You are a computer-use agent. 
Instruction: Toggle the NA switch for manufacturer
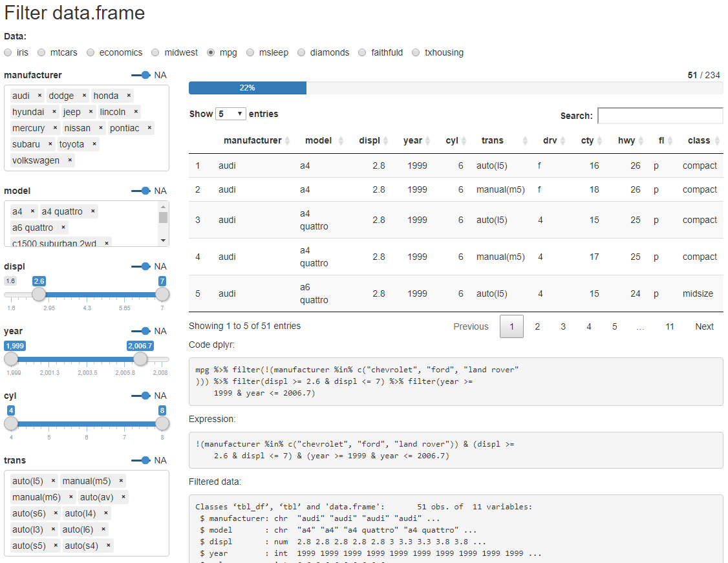pos(141,75)
